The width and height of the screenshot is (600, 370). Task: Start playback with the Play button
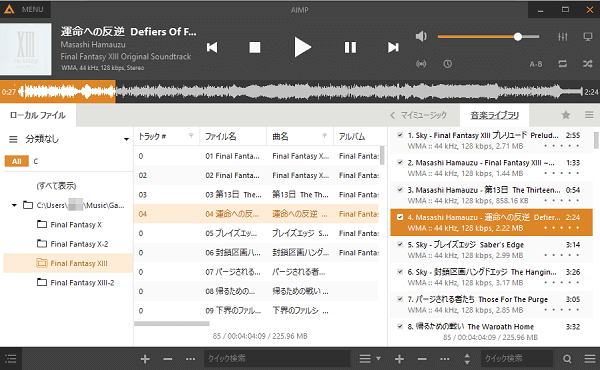(x=302, y=47)
